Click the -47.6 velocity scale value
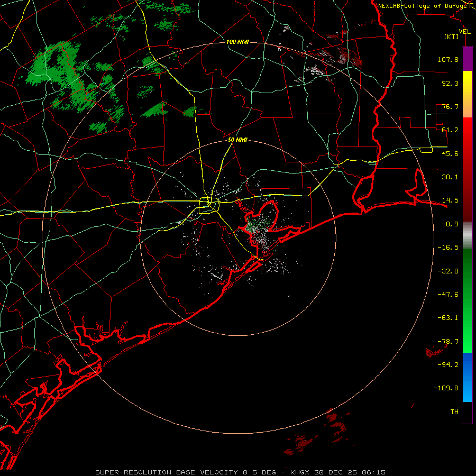Image resolution: width=476 pixels, height=476 pixels. coord(448,295)
